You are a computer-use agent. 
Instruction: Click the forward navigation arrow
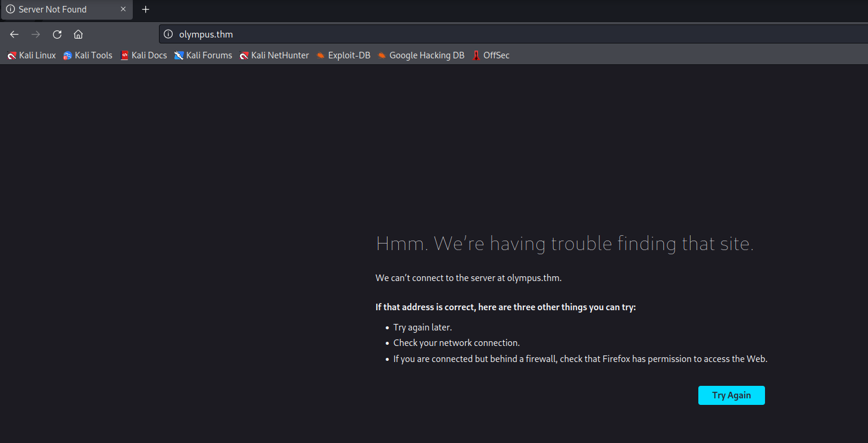coord(35,34)
